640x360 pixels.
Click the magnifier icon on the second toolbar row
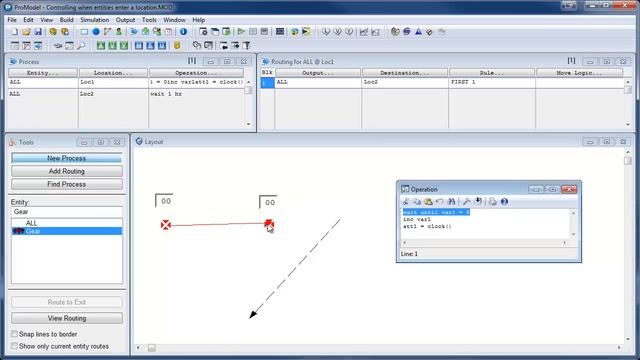pyautogui.click(x=81, y=46)
